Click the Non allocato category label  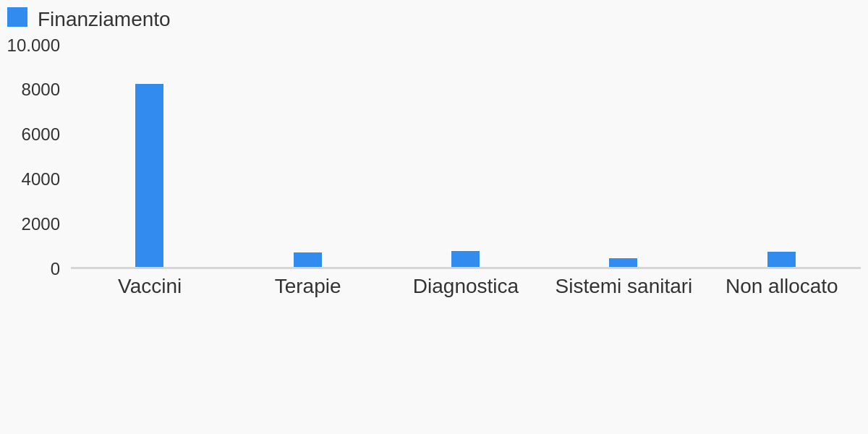coord(781,286)
